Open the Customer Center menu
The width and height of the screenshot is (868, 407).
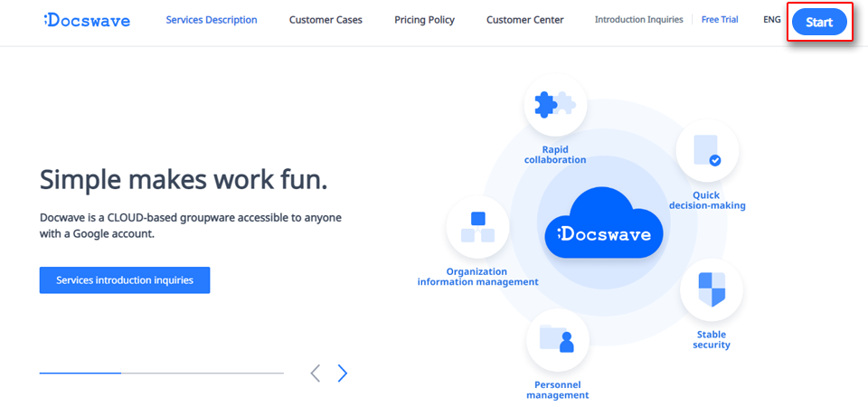coord(524,20)
